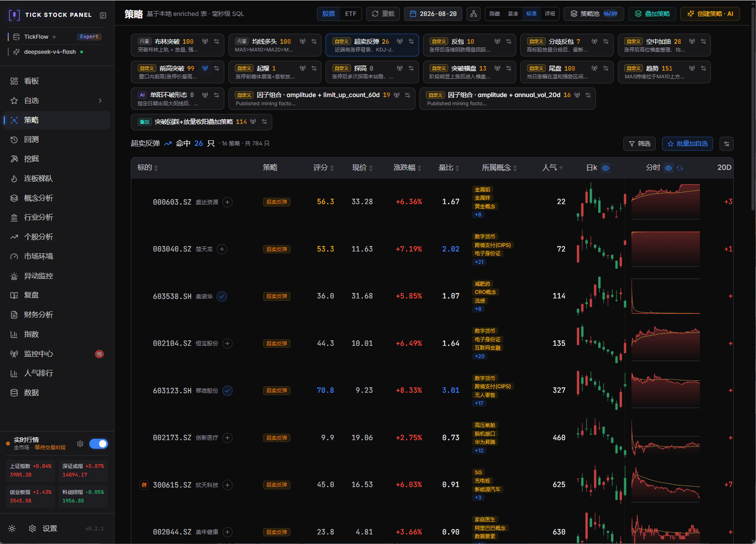
Task: Click the 创业板指 index card
Action: (31, 496)
